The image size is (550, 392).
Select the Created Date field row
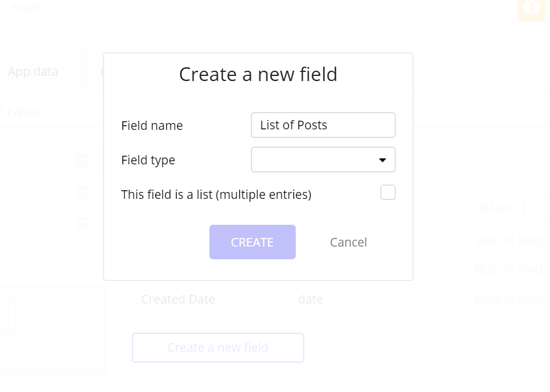click(x=178, y=299)
